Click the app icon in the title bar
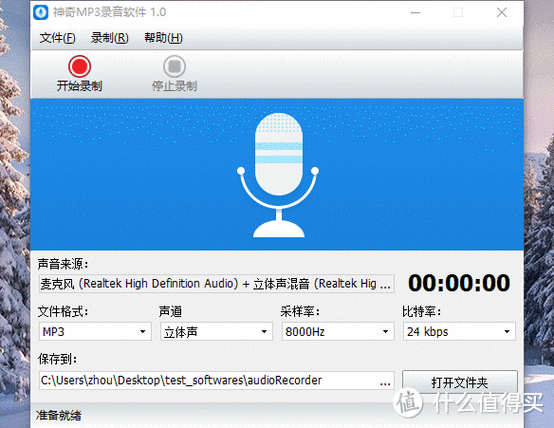 [41, 12]
